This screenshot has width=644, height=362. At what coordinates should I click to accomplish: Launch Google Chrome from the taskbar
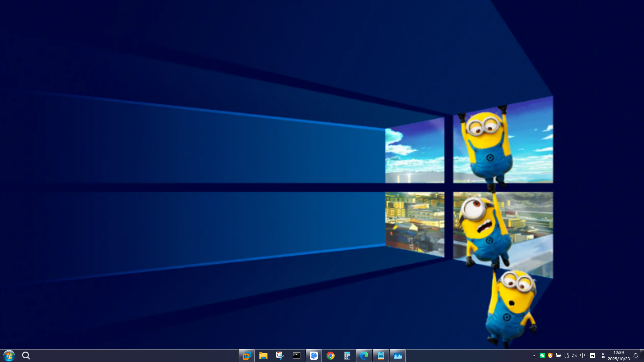(x=331, y=356)
